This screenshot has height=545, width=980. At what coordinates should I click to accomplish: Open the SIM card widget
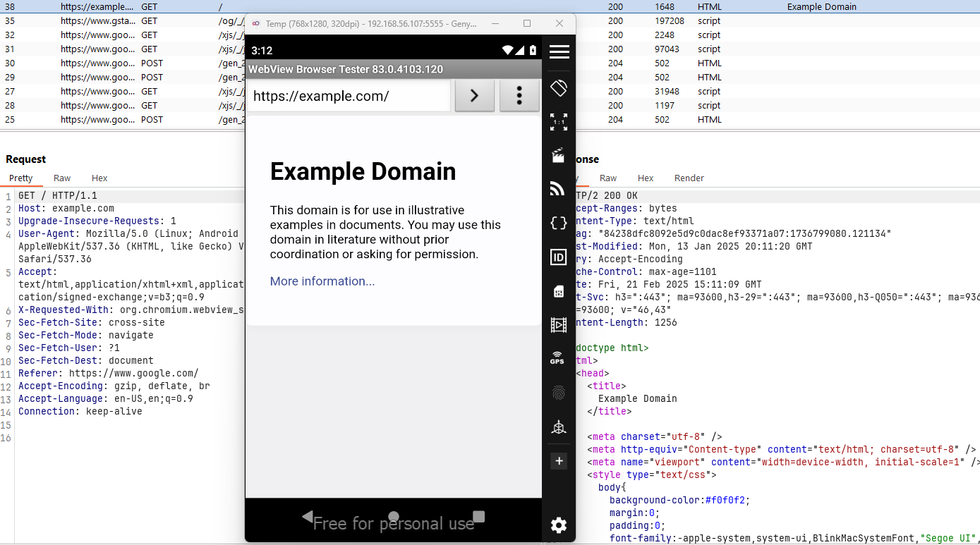(559, 291)
